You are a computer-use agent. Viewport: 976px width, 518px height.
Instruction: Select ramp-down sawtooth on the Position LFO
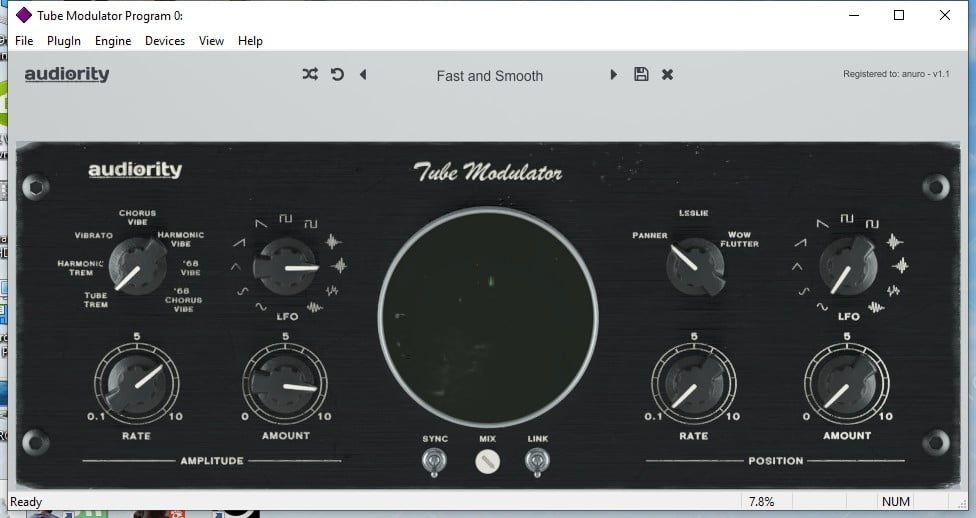(x=822, y=223)
